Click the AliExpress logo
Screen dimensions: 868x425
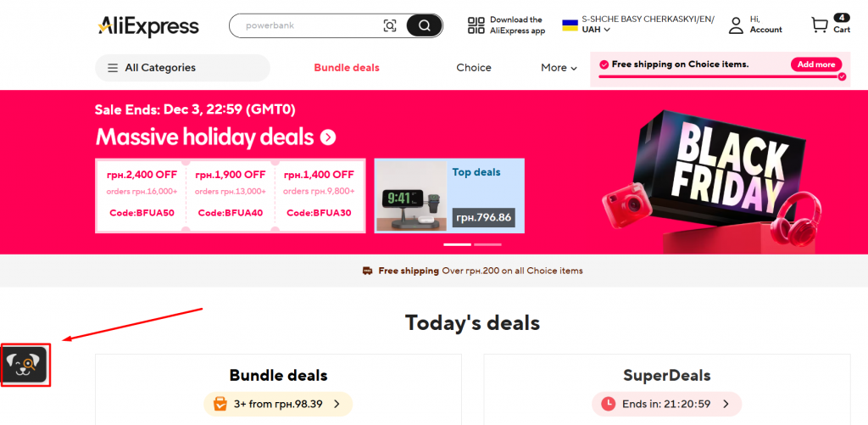click(148, 25)
